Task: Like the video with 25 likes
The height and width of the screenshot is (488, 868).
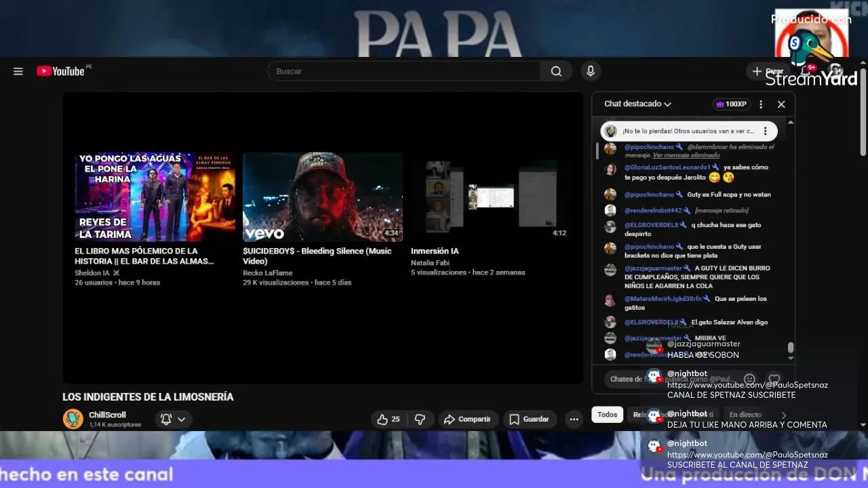Action: pos(389,420)
